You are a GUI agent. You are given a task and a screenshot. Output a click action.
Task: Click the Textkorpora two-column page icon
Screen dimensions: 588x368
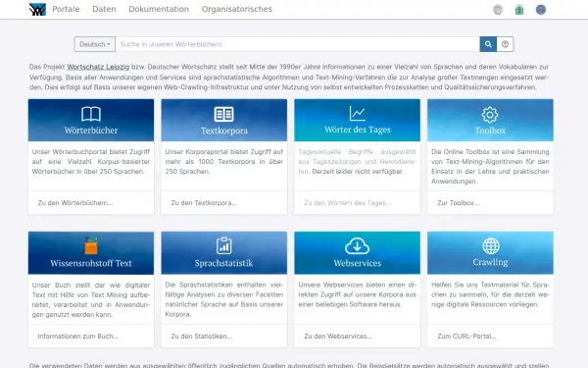(223, 114)
